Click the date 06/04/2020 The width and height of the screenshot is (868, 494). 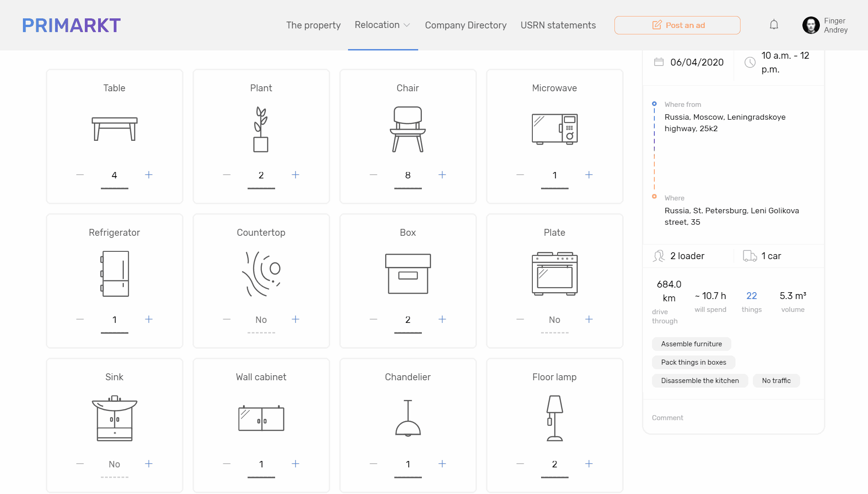tap(697, 62)
